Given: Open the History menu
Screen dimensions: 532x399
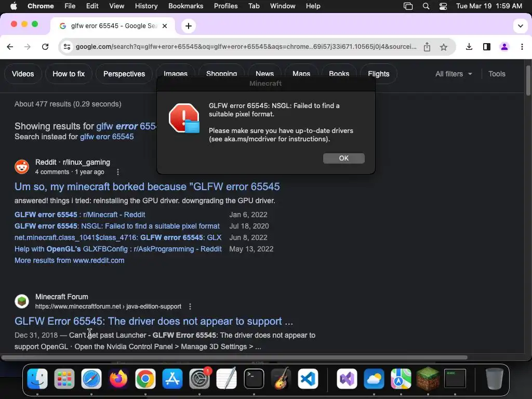Looking at the screenshot, I should [x=146, y=6].
